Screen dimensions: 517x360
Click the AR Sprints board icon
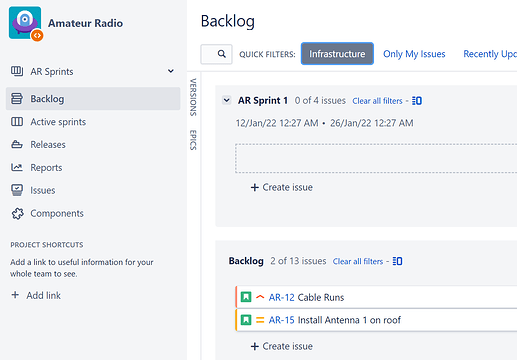pos(17,71)
